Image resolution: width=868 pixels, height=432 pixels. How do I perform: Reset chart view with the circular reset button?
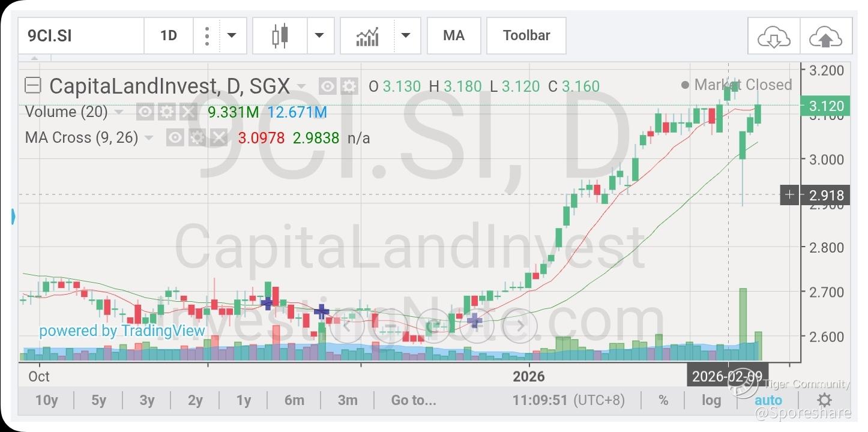[433, 326]
